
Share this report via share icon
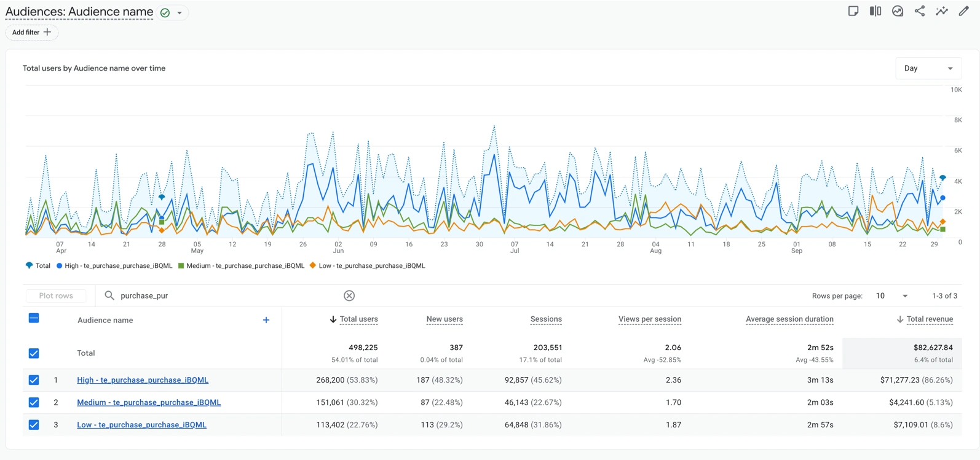click(x=919, y=11)
